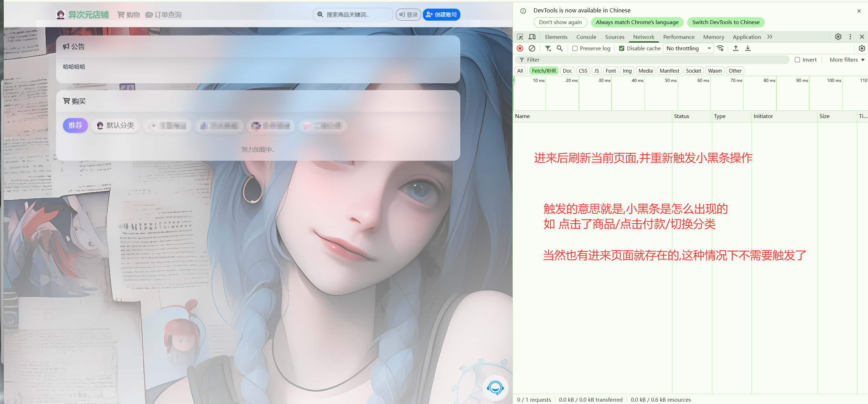The height and width of the screenshot is (404, 868).
Task: Expand the More filters dropdown
Action: pos(847,60)
